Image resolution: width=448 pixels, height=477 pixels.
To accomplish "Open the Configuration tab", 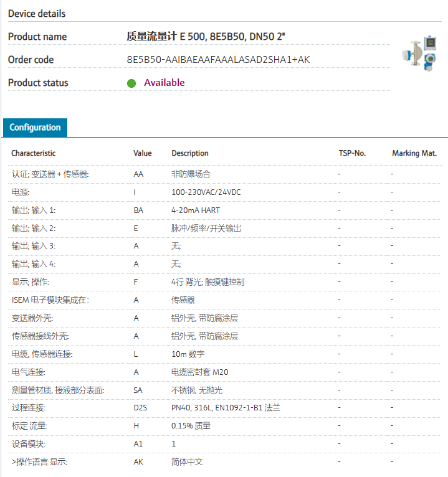I will [35, 128].
